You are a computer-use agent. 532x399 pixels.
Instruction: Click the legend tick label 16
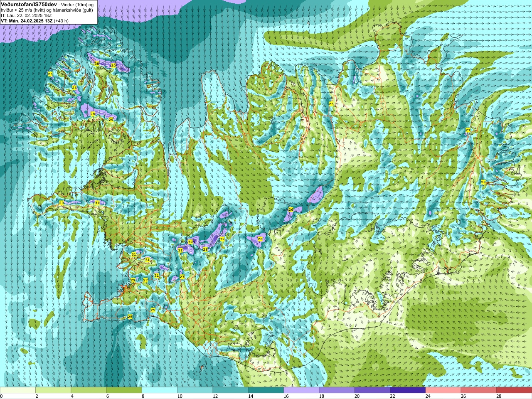point(286,396)
